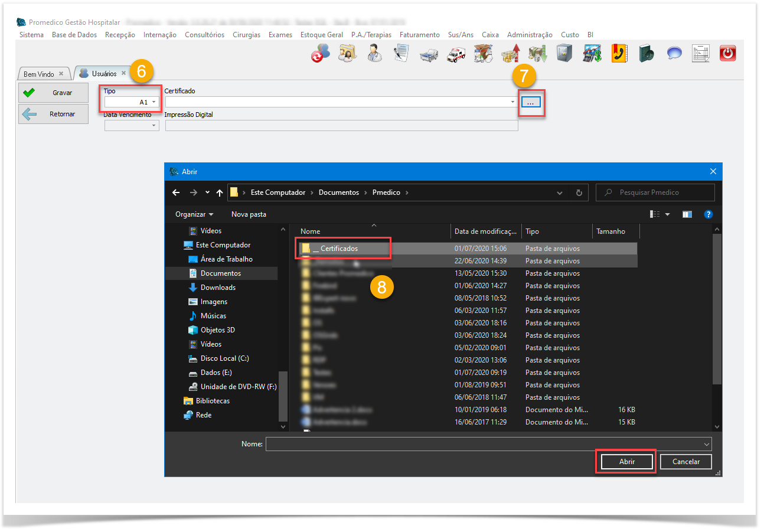Click the ambulance icon in the toolbar
This screenshot has height=532, width=764.
click(x=456, y=54)
